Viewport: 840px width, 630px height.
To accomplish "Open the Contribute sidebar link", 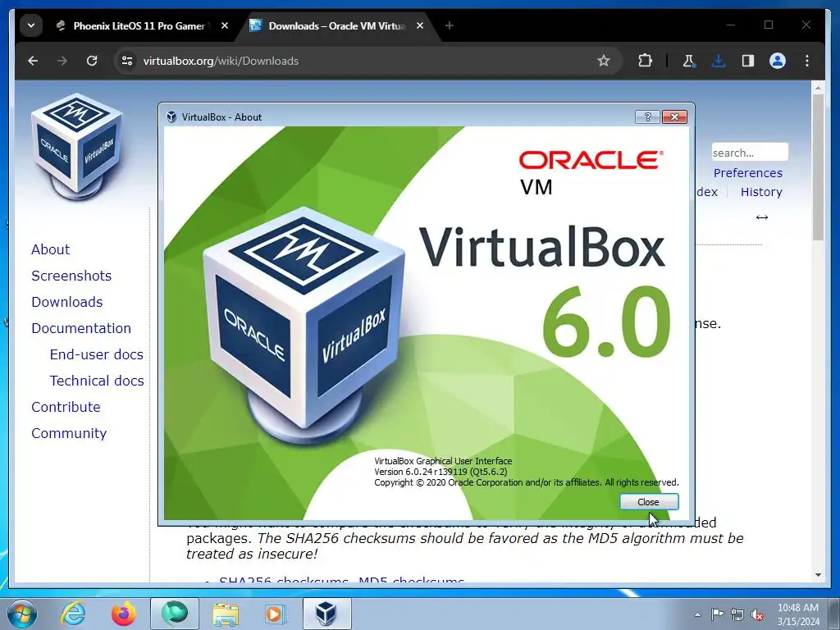I will (66, 407).
